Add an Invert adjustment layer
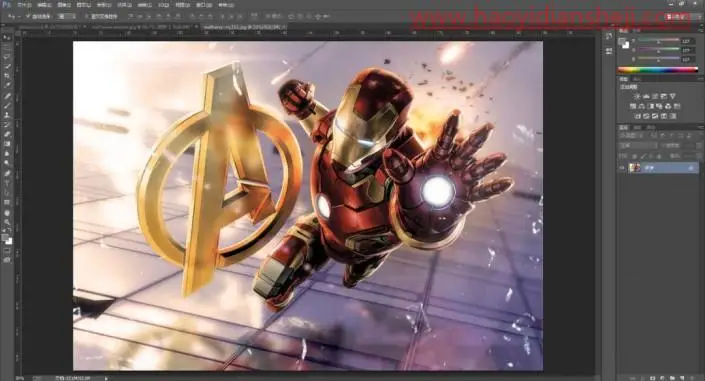The image size is (705, 381). 637,116
